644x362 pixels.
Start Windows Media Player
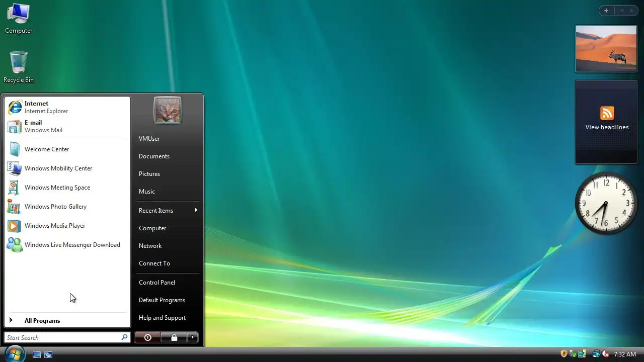tap(67, 226)
